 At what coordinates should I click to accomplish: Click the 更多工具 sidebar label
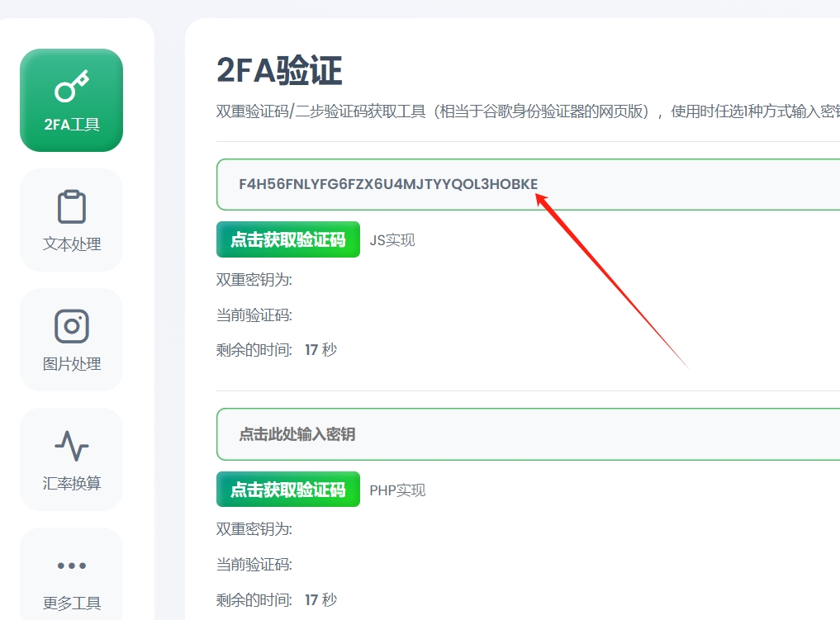coord(71,603)
